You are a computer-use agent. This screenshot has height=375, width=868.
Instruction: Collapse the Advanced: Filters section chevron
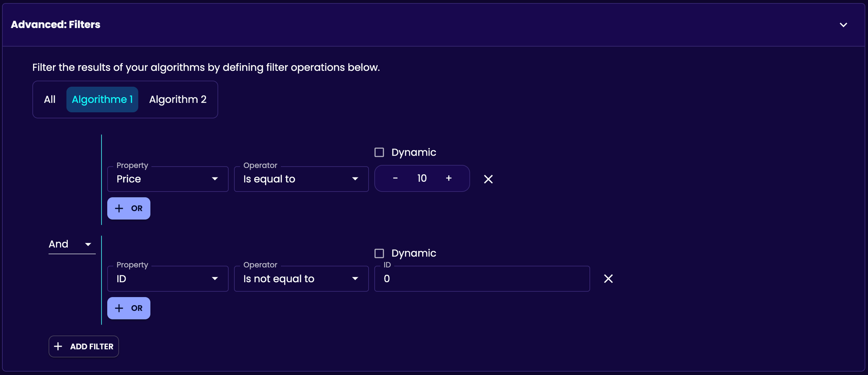click(x=843, y=25)
